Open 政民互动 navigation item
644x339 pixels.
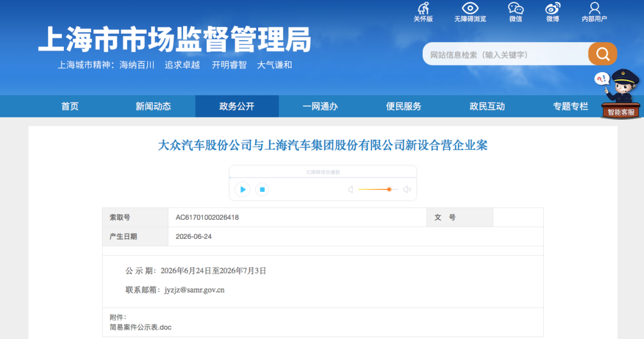(487, 106)
